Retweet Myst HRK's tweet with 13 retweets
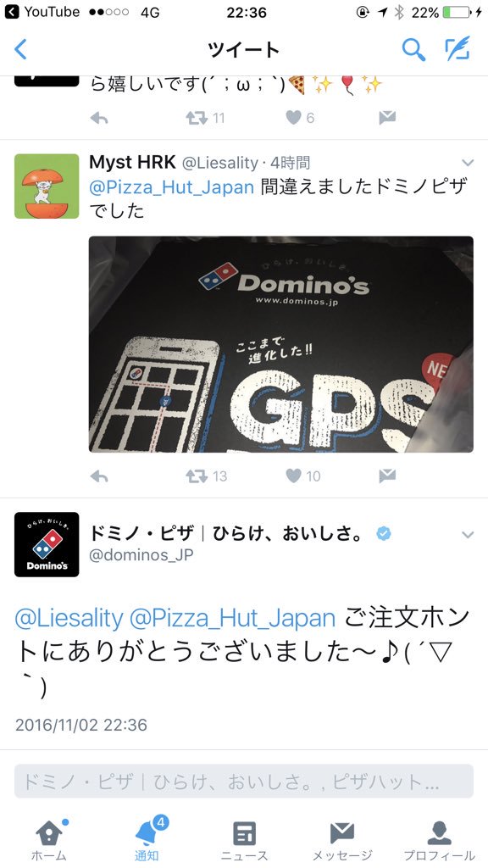This screenshot has height=868, width=488. click(x=206, y=476)
